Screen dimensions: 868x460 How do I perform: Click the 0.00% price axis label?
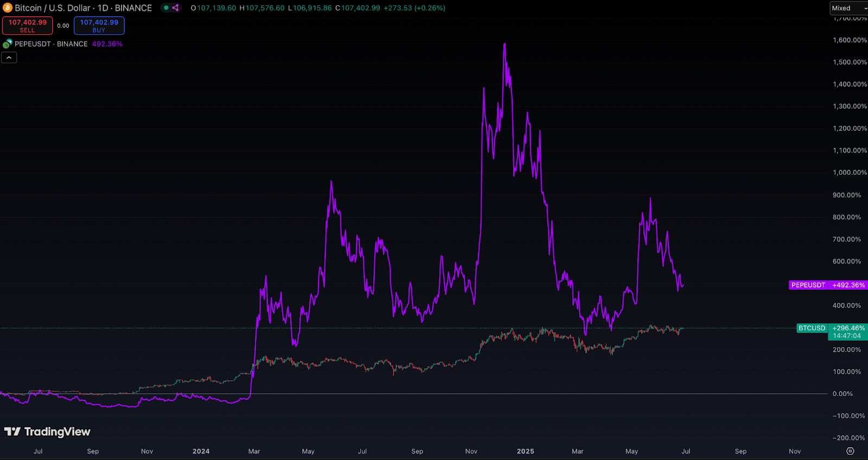[x=843, y=394]
